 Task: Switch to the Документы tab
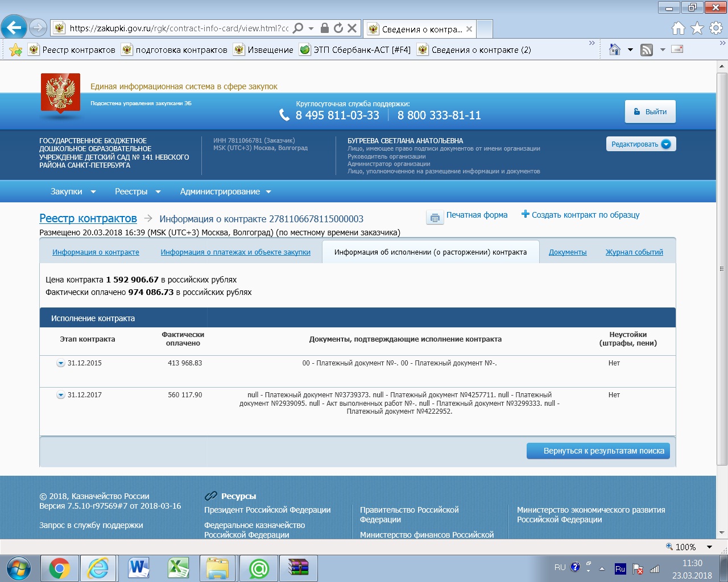pos(568,252)
